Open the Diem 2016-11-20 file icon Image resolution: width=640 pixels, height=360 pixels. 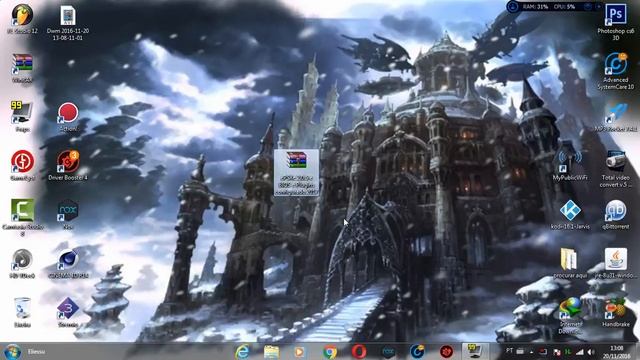[x=68, y=22]
